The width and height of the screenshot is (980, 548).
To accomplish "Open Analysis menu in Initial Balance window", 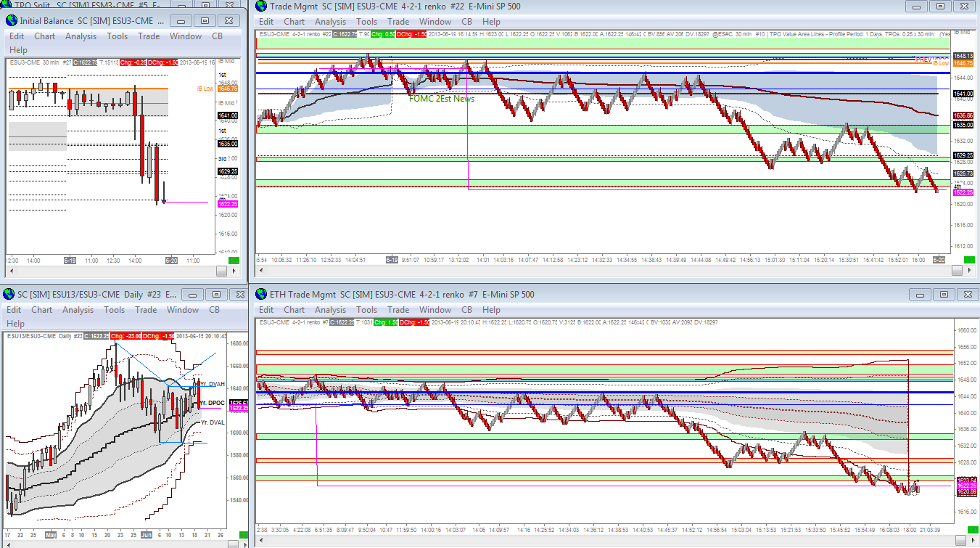I will click(81, 36).
